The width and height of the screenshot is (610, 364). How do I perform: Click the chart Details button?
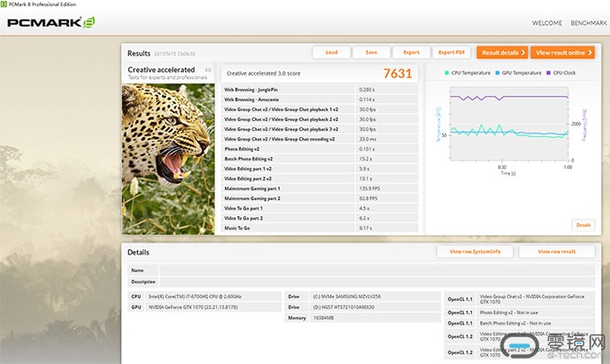583,225
